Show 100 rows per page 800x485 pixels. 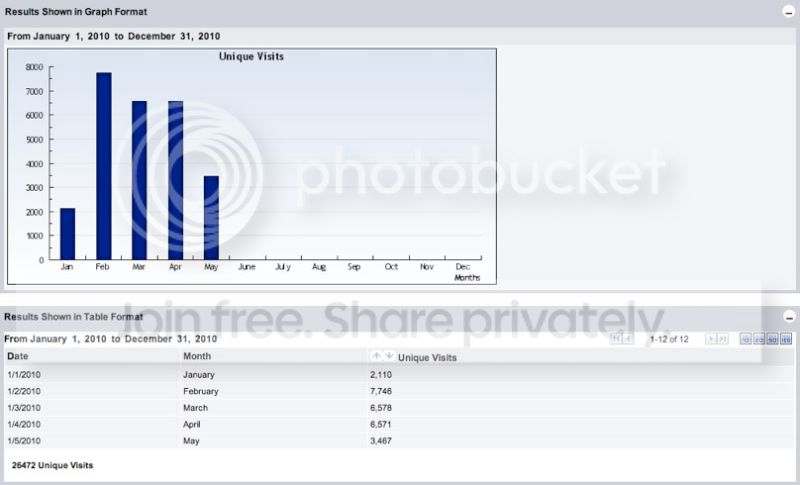(786, 339)
